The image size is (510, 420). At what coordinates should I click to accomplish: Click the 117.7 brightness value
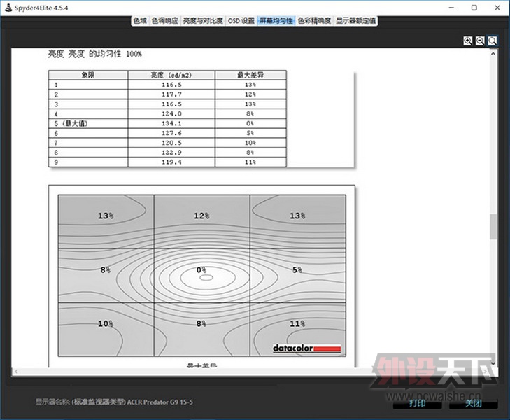click(171, 94)
